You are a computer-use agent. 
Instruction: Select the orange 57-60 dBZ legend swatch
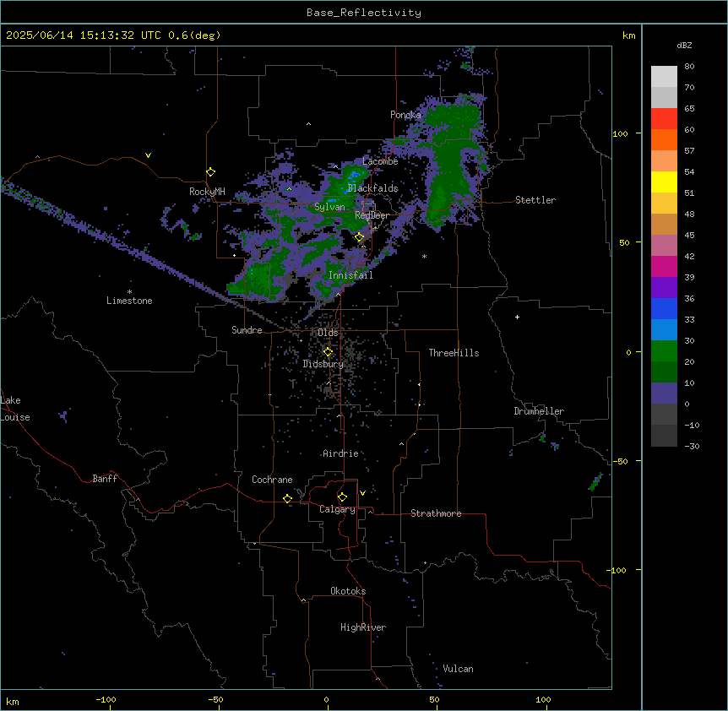[664, 140]
